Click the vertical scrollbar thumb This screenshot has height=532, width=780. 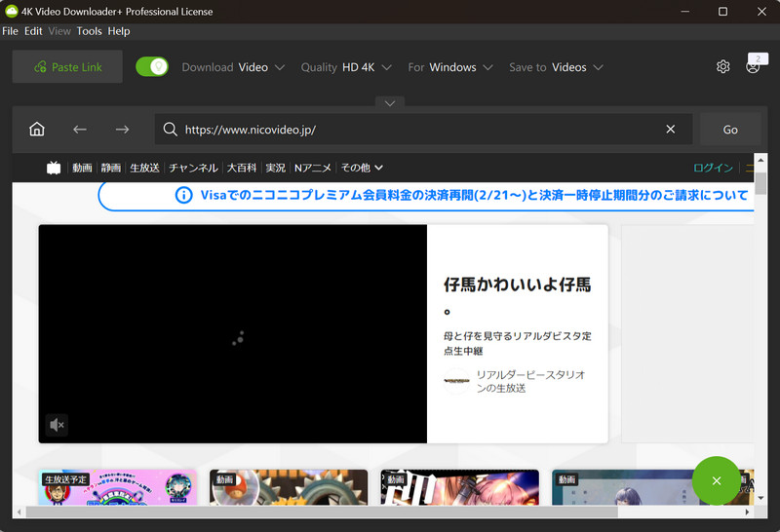tap(760, 183)
